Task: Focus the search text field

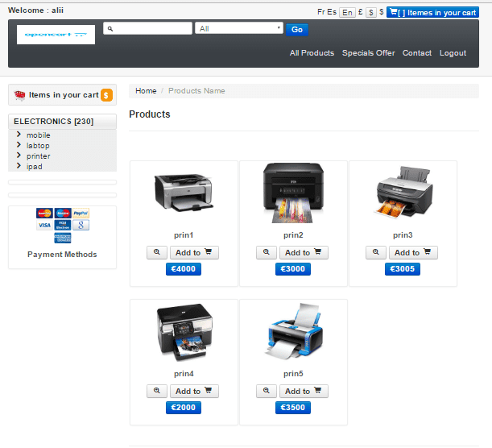Action: pyautogui.click(x=147, y=28)
